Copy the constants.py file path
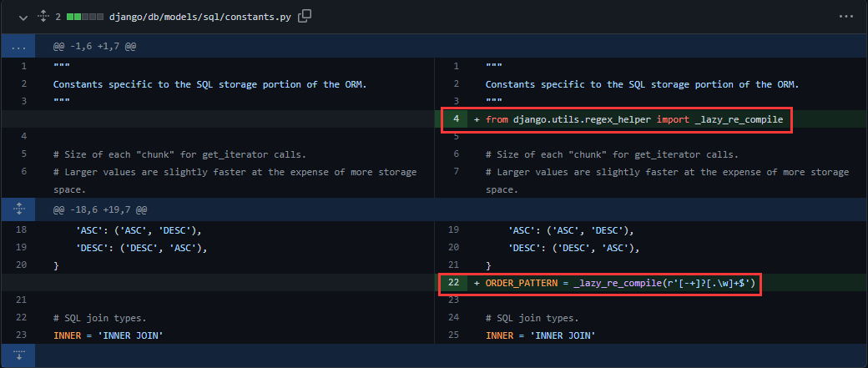Viewport: 868px width, 368px height. [305, 16]
